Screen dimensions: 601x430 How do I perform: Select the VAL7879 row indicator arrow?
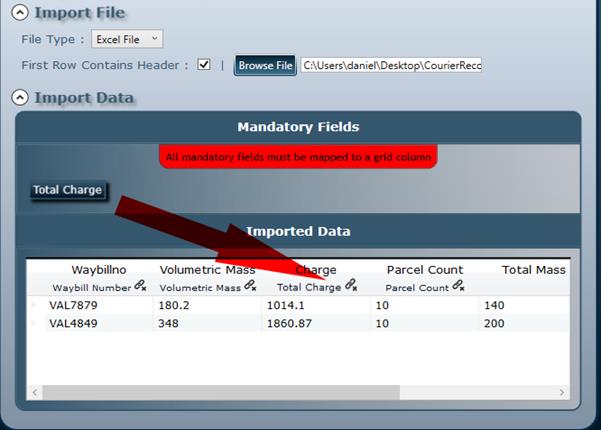tap(33, 306)
